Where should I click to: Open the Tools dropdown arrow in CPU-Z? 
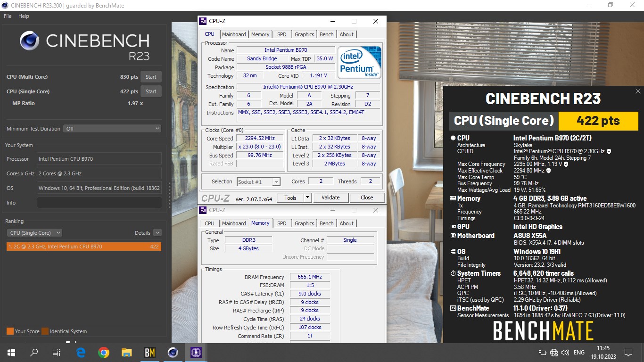tap(308, 197)
